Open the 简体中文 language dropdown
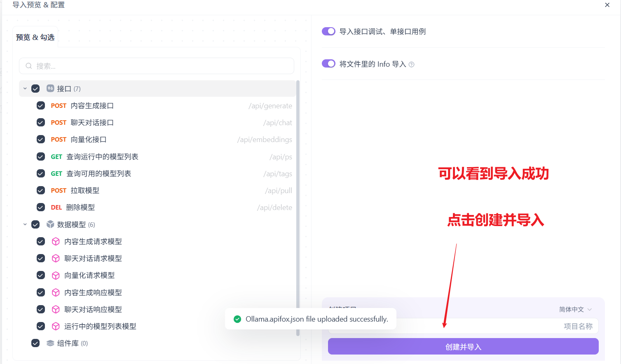 [575, 309]
